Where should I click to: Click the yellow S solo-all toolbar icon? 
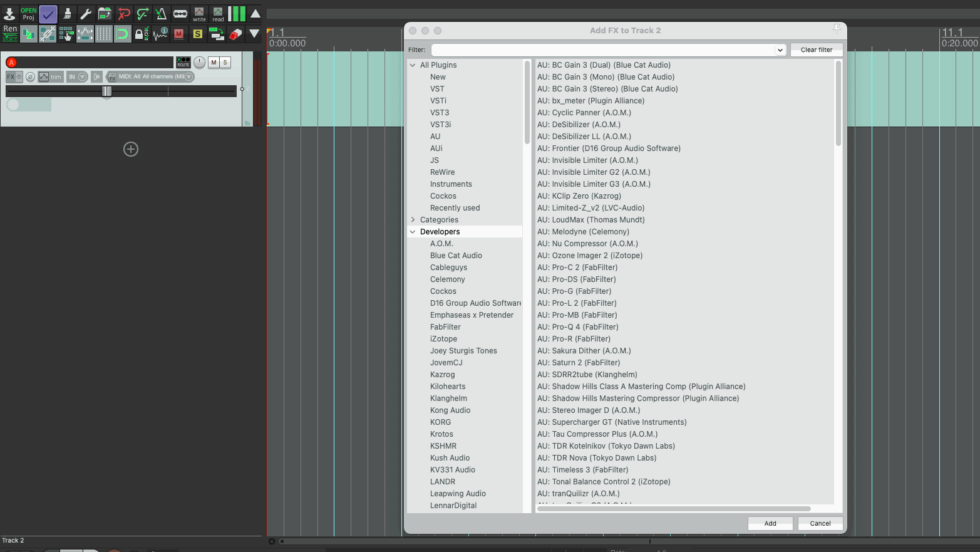[198, 33]
